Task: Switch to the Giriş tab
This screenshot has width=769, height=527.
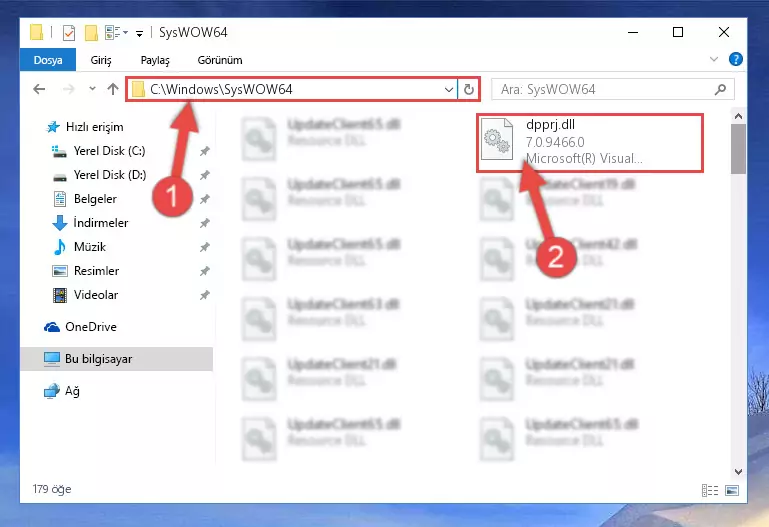Action: pos(101,60)
